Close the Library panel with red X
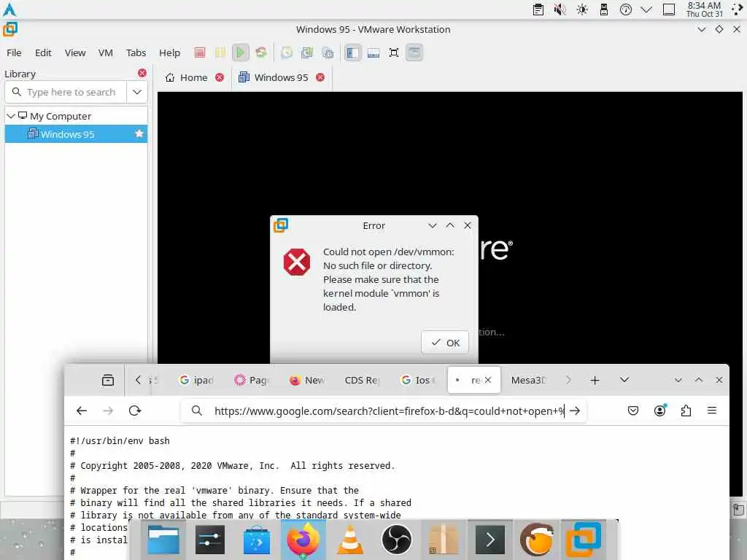Screen dimensions: 747x560 (x=142, y=73)
